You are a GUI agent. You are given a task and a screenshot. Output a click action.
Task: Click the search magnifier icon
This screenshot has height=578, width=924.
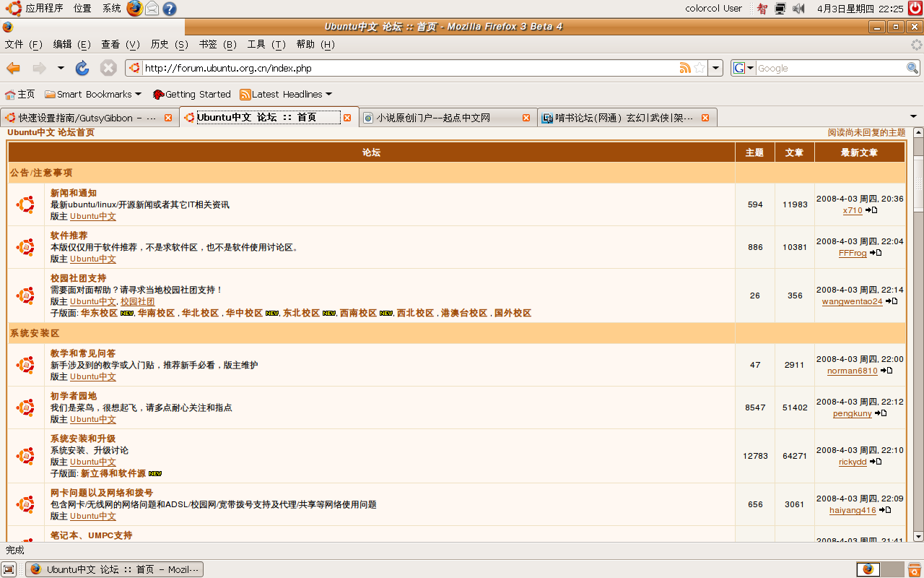pos(912,68)
